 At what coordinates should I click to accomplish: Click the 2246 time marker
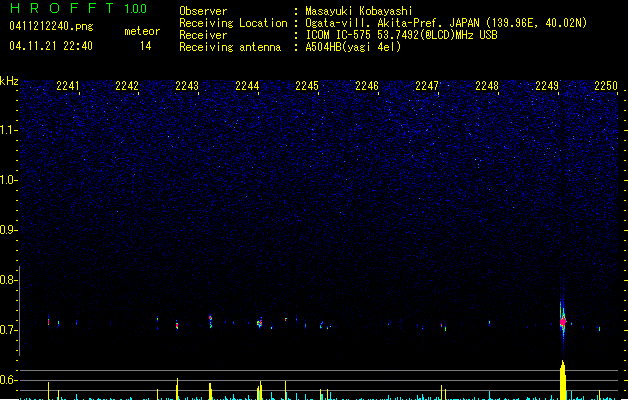pos(367,86)
